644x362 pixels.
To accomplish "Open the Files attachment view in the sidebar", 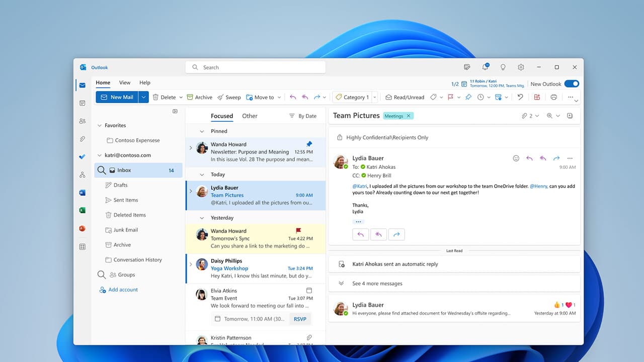I will click(x=82, y=139).
